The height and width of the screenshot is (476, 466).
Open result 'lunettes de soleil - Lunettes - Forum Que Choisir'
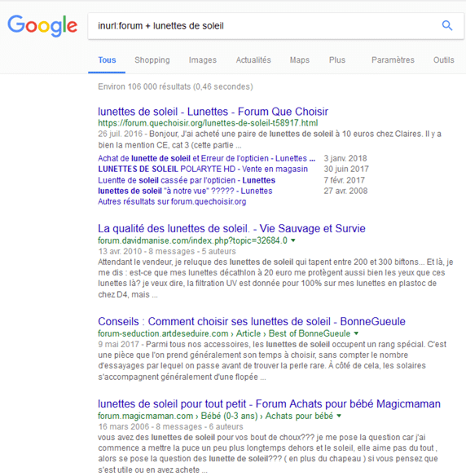pyautogui.click(x=213, y=112)
